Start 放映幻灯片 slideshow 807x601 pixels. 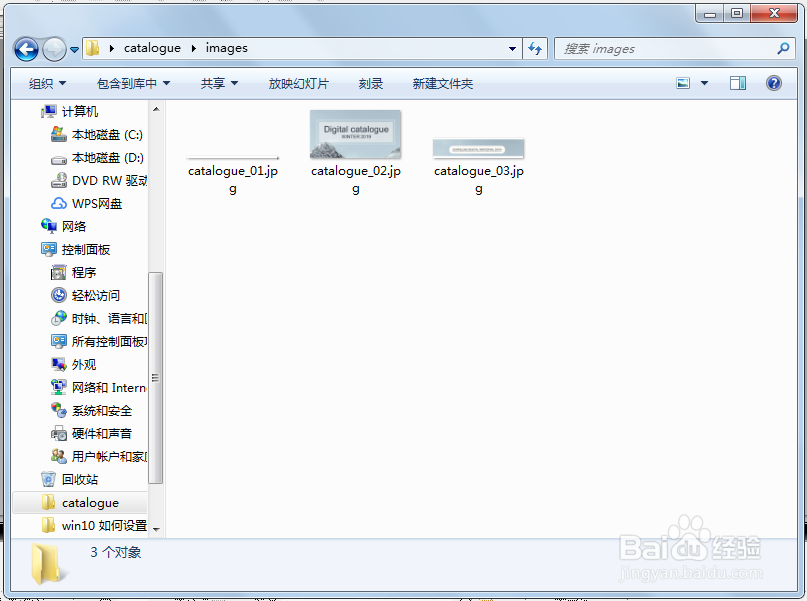coord(299,83)
